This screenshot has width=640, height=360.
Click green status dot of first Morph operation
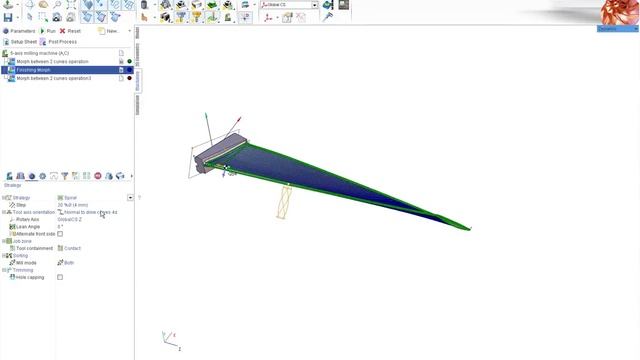(129, 62)
